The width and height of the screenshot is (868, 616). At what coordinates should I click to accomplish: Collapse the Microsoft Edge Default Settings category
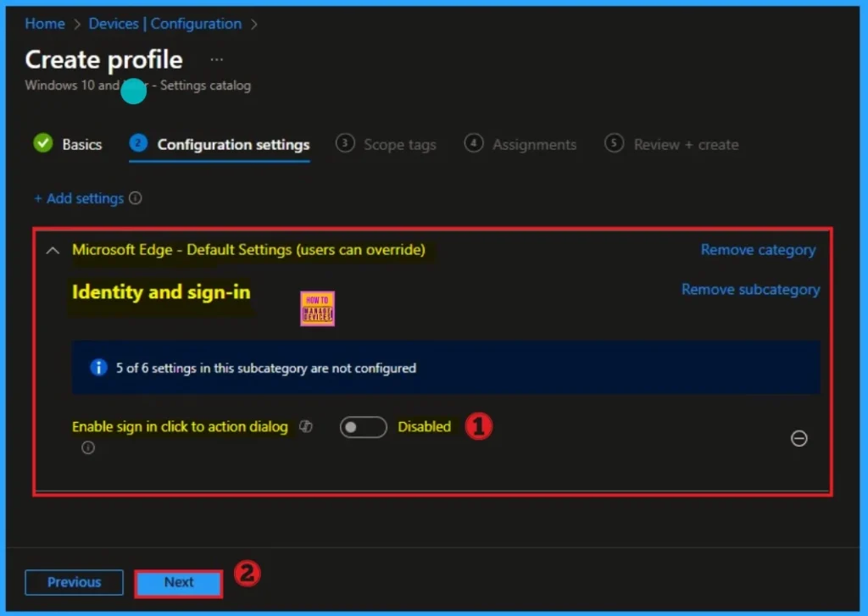pyautogui.click(x=53, y=250)
